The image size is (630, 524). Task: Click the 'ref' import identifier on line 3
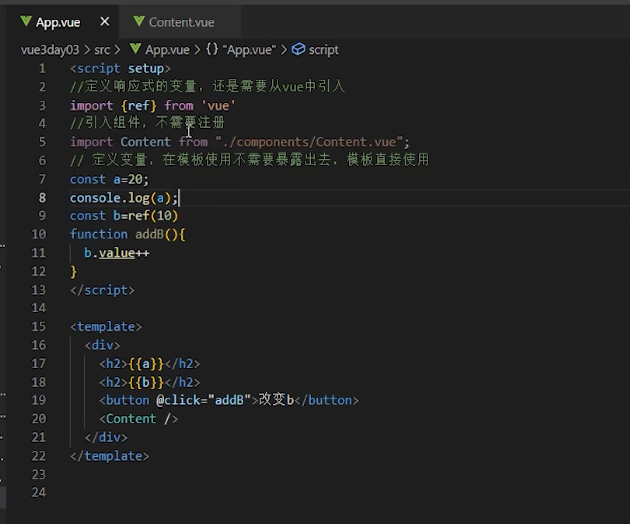(x=139, y=106)
